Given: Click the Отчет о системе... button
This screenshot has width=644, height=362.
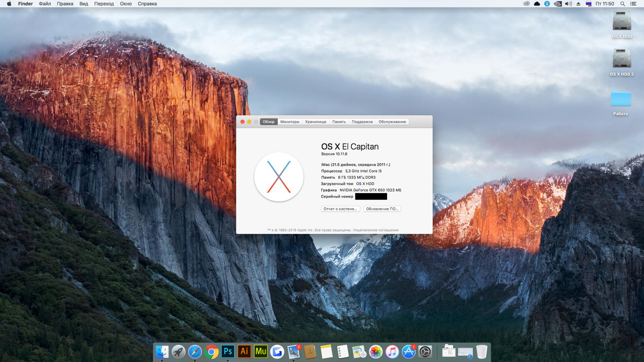Looking at the screenshot, I should [x=340, y=209].
